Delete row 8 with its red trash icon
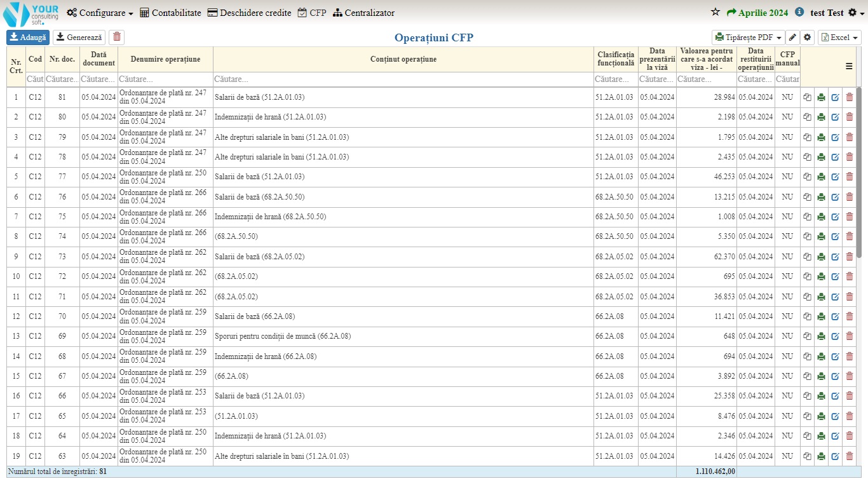The height and width of the screenshot is (488, 868). coord(850,236)
